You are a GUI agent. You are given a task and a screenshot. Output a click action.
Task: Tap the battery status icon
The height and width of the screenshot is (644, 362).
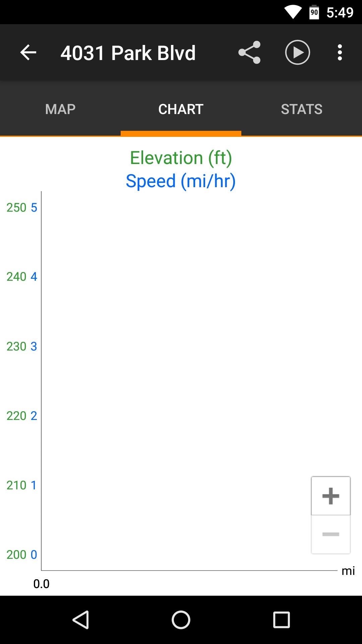coord(314,12)
